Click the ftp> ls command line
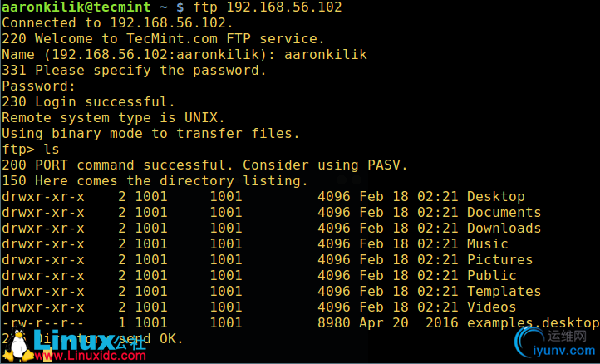Screen dimensions: 600x364 31,150
